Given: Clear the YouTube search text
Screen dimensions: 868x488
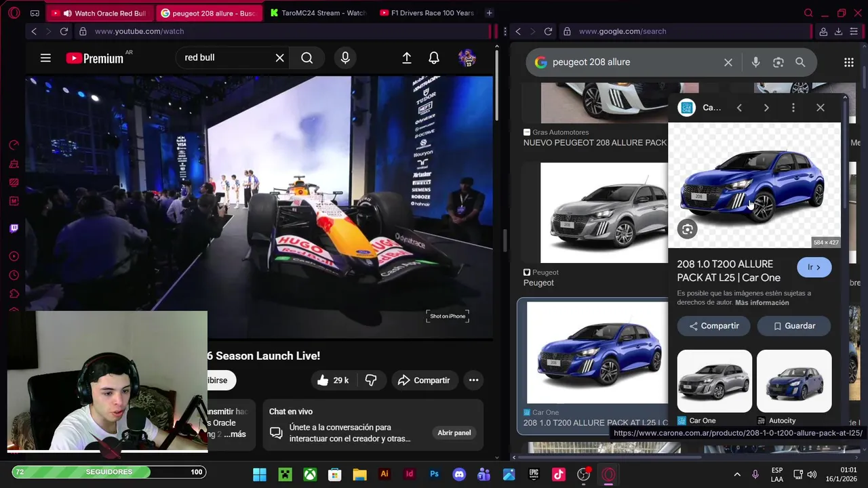Looking at the screenshot, I should [279, 58].
